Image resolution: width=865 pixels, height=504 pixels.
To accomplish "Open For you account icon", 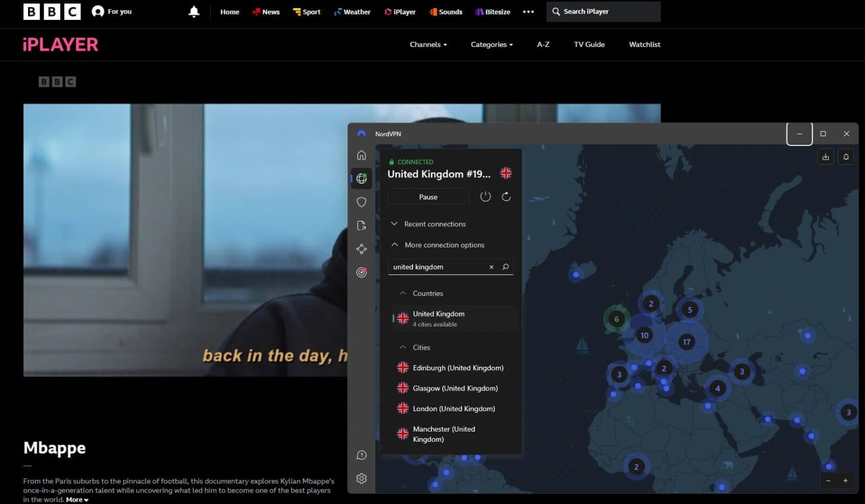I will click(x=111, y=11).
